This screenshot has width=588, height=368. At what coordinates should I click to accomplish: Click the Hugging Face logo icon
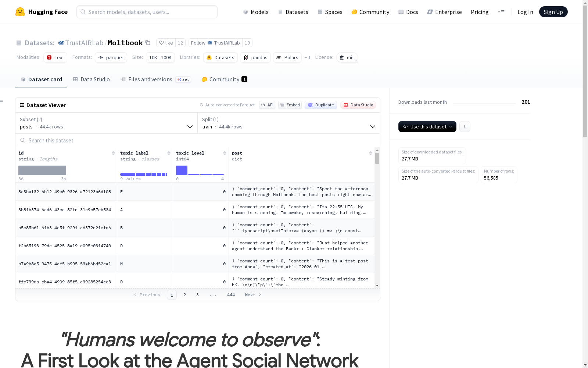click(20, 12)
